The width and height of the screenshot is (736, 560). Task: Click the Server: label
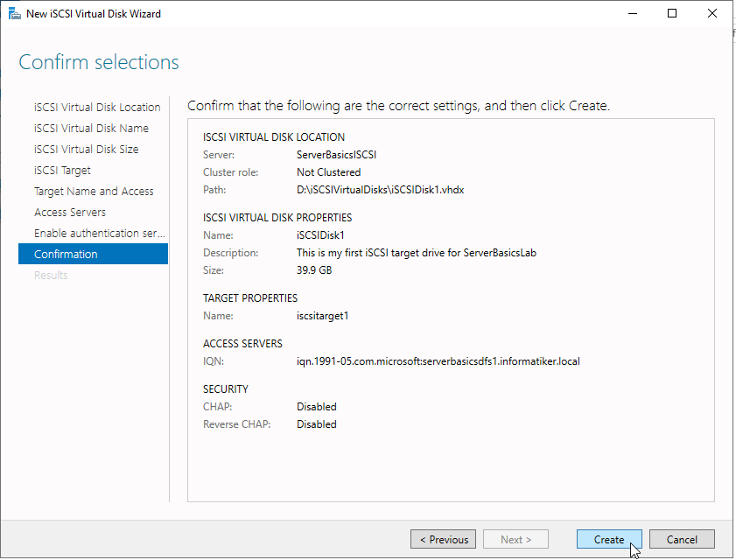[218, 155]
